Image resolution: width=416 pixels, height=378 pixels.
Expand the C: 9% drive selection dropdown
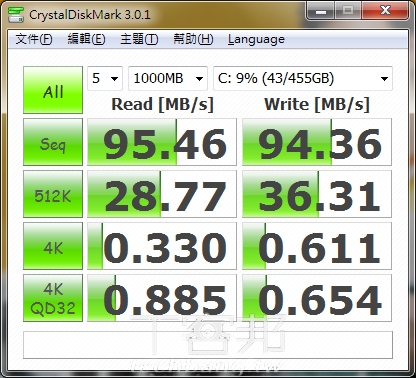pos(303,79)
